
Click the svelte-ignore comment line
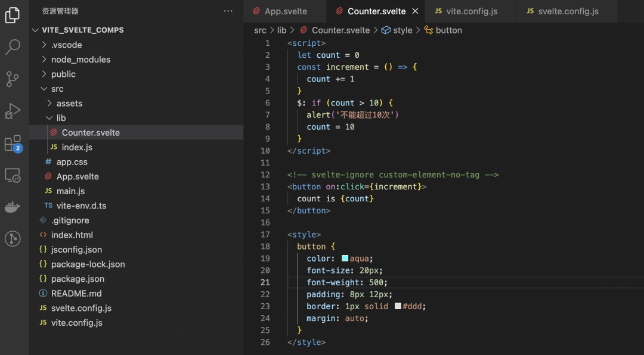point(393,175)
